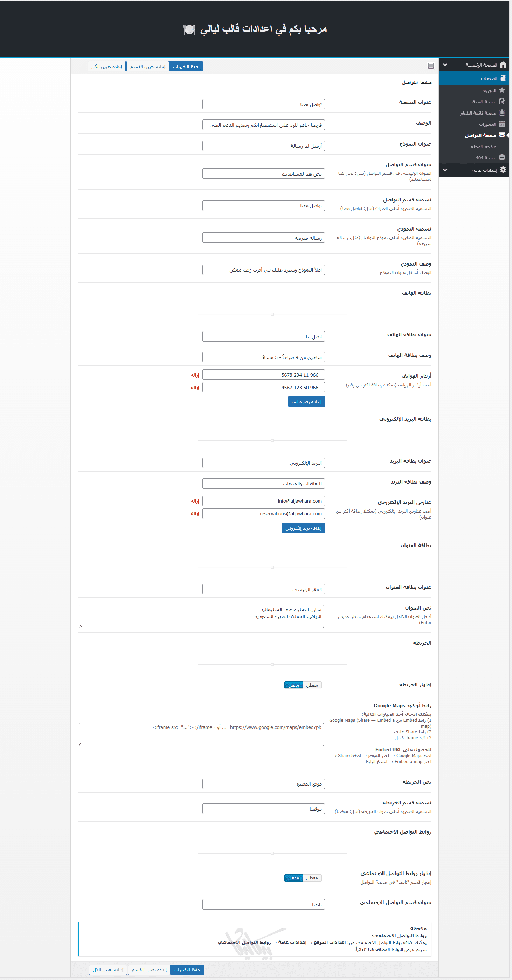This screenshot has width=512, height=980.
Task: Collapse the الصفحات sidebar section
Action: coord(489,78)
